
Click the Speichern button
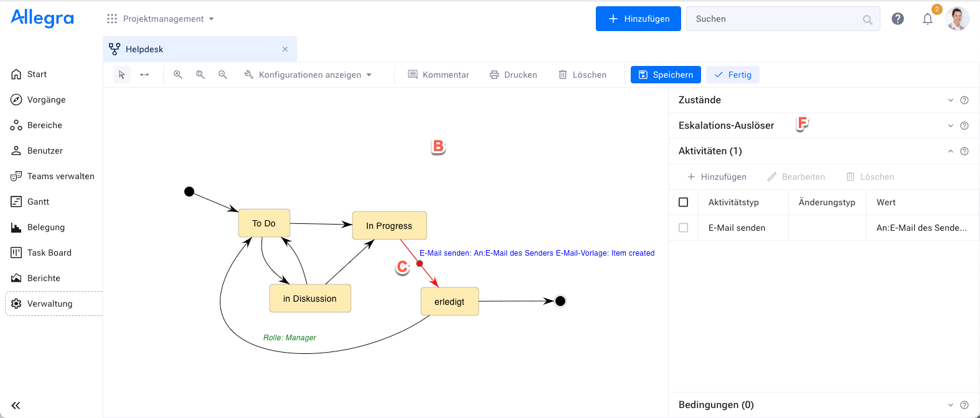tap(666, 75)
